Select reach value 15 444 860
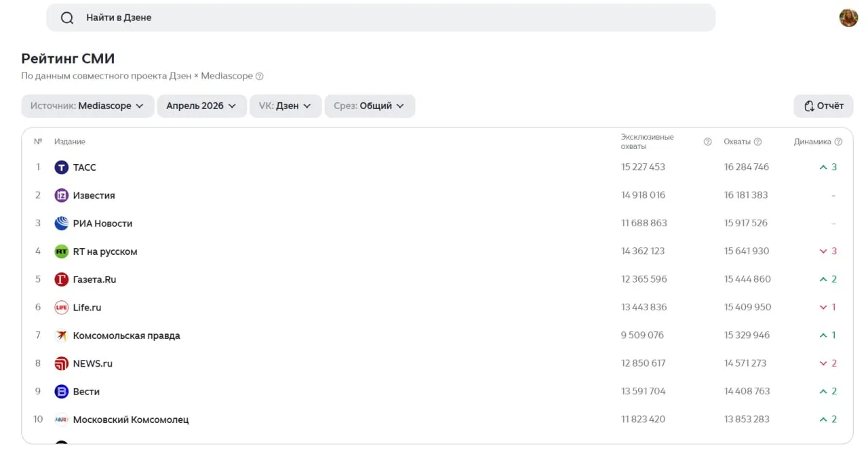Viewport: 868px width, 452px height. tap(748, 279)
